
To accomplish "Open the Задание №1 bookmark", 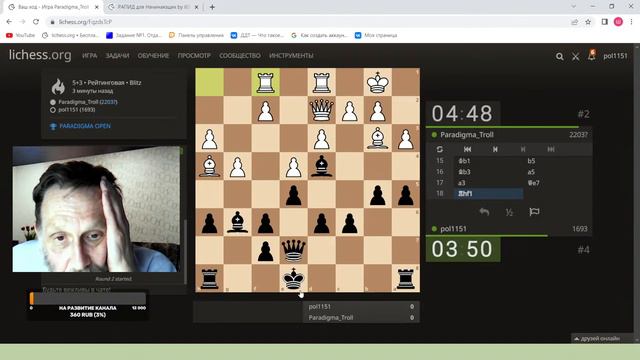I will coord(134,36).
